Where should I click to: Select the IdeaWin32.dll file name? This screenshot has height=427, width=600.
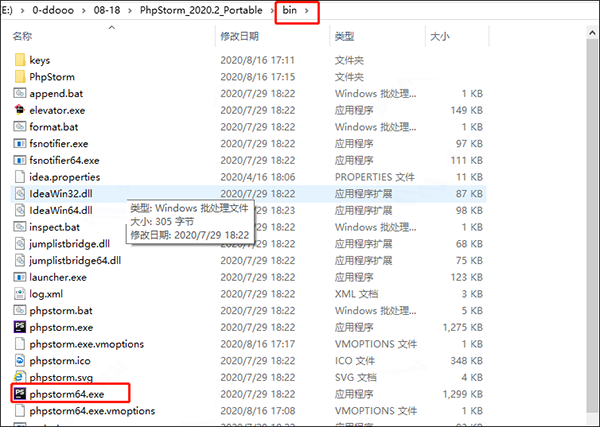pyautogui.click(x=61, y=194)
